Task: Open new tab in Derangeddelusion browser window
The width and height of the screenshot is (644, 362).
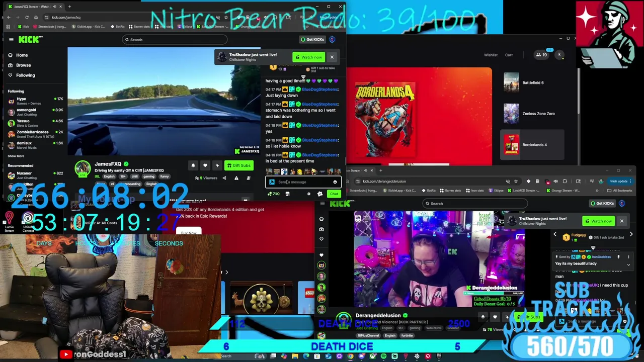Action: pyautogui.click(x=380, y=170)
